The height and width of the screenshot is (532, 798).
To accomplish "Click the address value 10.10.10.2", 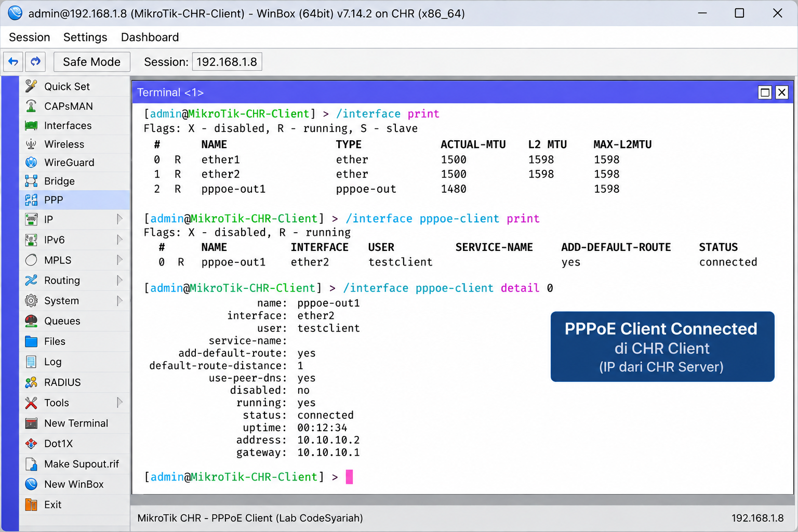I will (x=328, y=440).
